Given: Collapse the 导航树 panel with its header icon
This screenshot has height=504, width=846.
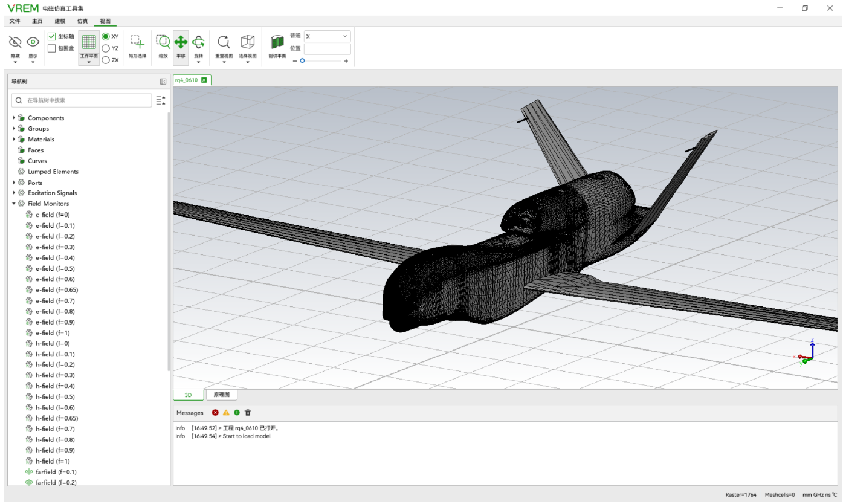Looking at the screenshot, I should click(163, 82).
